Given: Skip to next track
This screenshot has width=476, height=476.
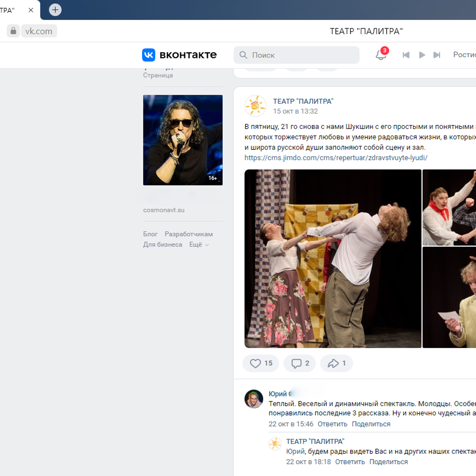Looking at the screenshot, I should click(437, 55).
